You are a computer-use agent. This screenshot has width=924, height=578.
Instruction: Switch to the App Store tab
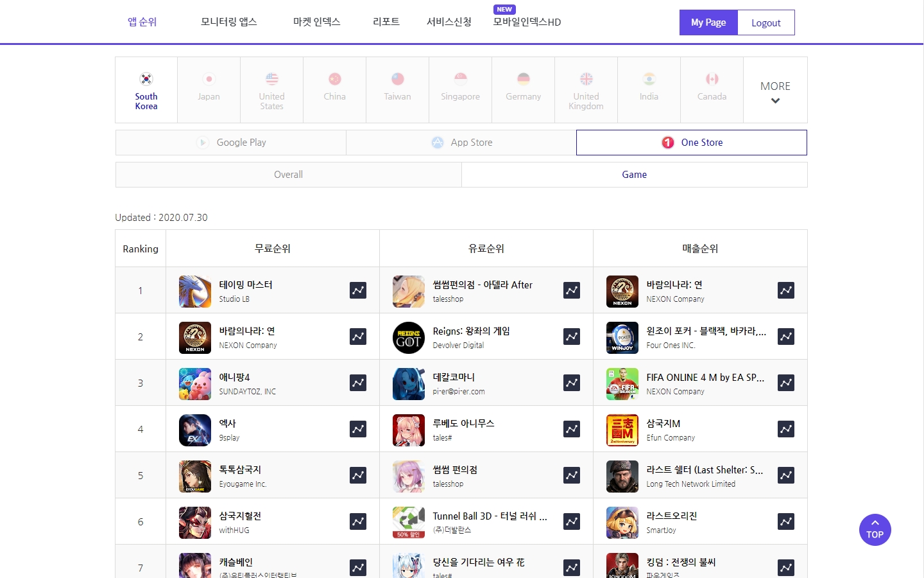click(461, 143)
